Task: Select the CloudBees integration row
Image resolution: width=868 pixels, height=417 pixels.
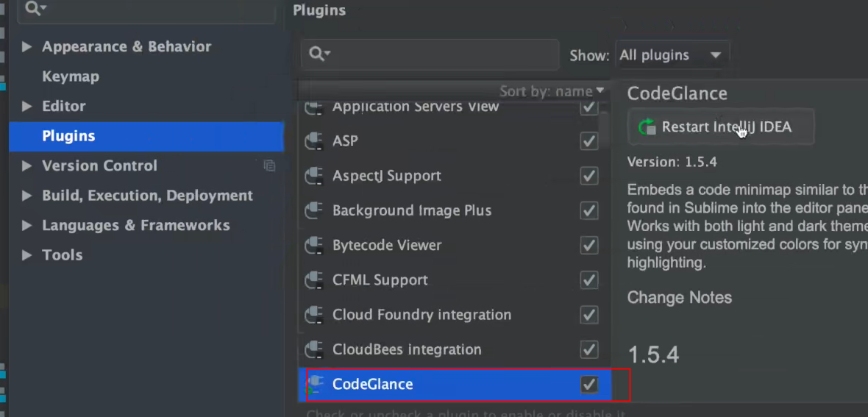Action: click(x=454, y=349)
